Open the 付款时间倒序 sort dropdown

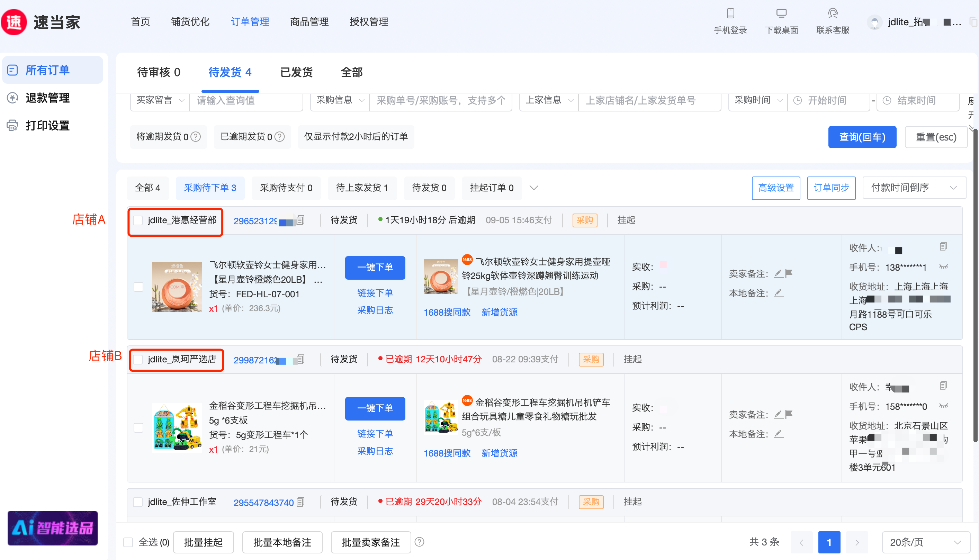tap(914, 188)
